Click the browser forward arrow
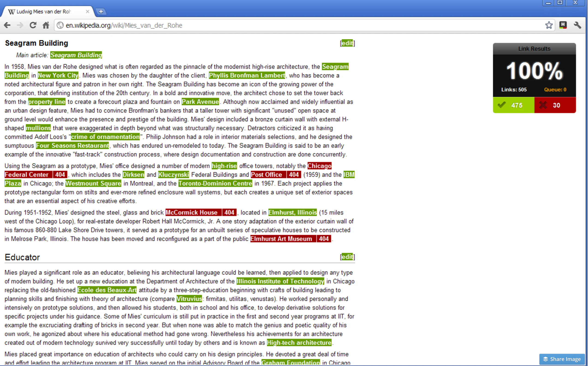Screen dimensions: 588x366 pyautogui.click(x=20, y=25)
